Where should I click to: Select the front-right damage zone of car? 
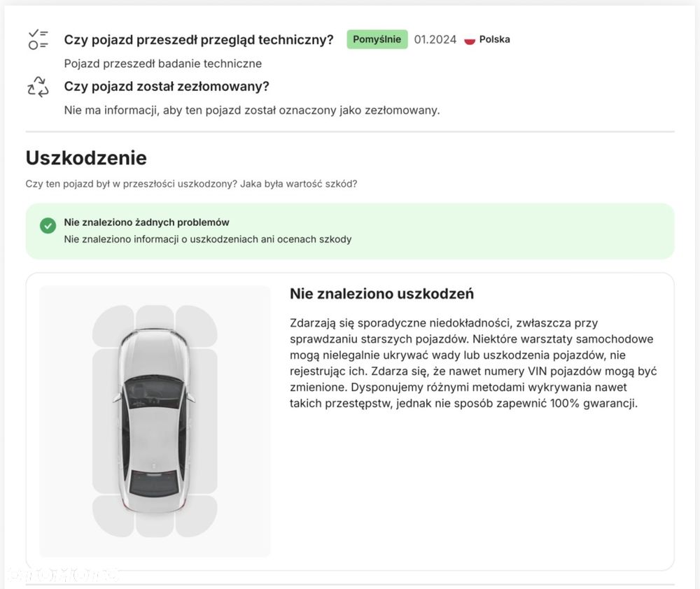197,325
